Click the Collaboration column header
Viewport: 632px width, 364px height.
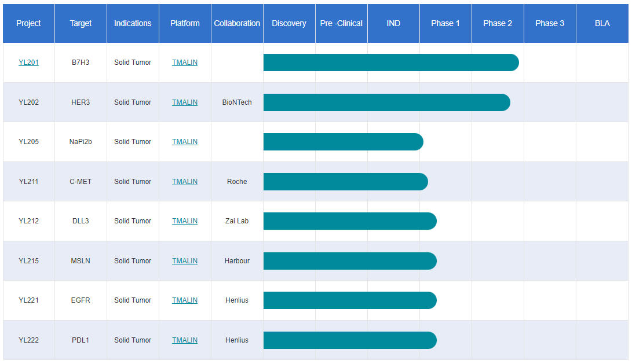237,23
